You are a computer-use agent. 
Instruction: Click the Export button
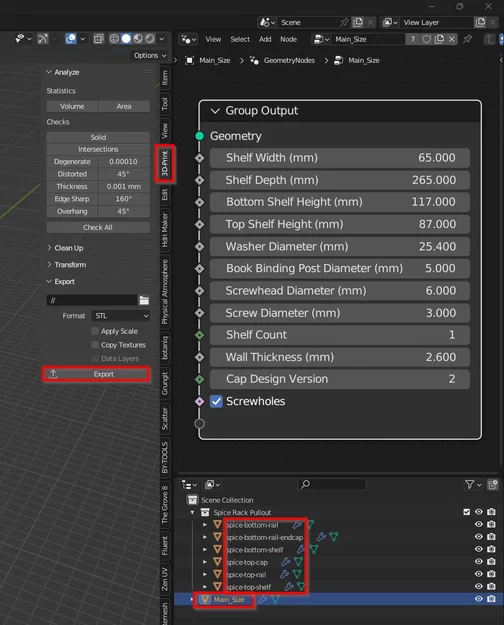96,374
